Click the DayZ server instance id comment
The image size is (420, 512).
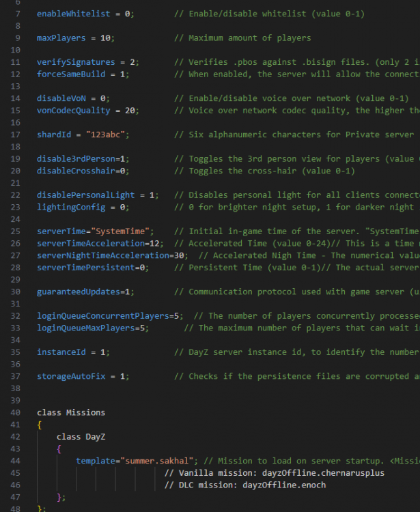pos(297,352)
